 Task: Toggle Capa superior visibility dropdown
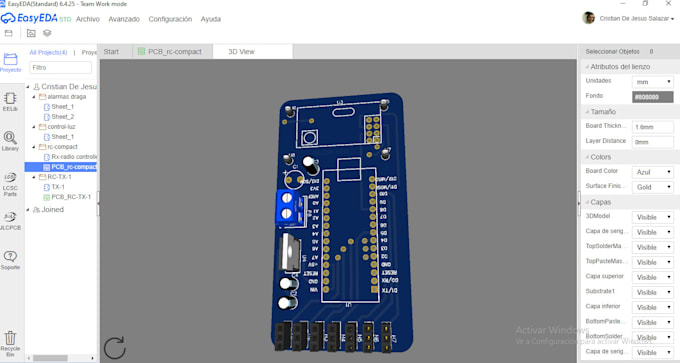coord(652,277)
